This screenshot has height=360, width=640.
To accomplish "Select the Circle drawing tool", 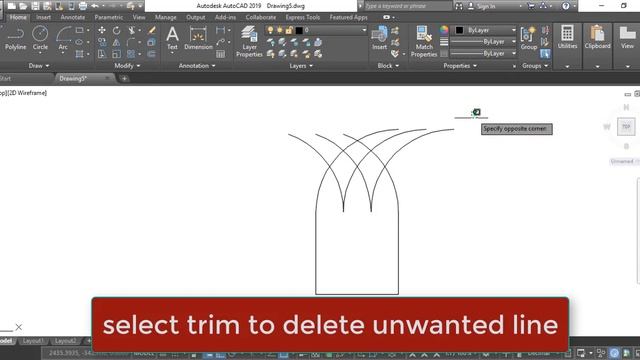I will coord(40,38).
